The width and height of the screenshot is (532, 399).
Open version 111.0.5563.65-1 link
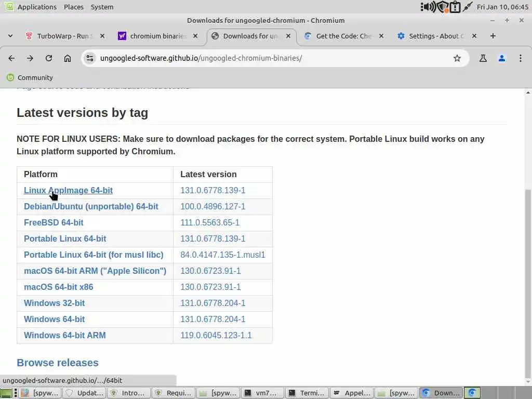tap(210, 222)
